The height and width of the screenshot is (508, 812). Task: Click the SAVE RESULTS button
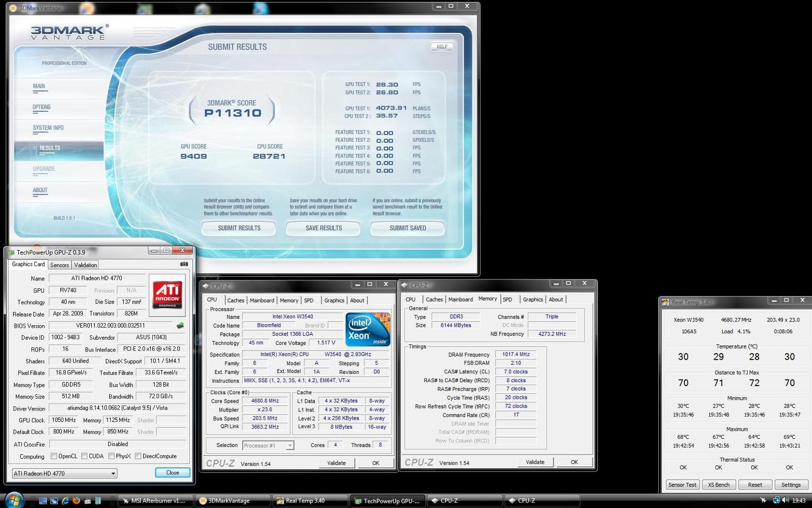[323, 228]
